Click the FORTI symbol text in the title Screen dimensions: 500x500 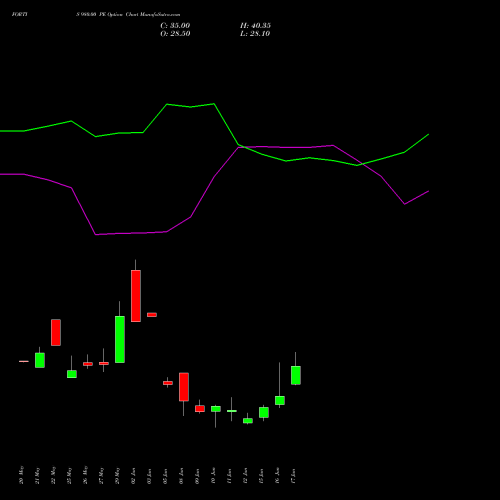pos(20,15)
